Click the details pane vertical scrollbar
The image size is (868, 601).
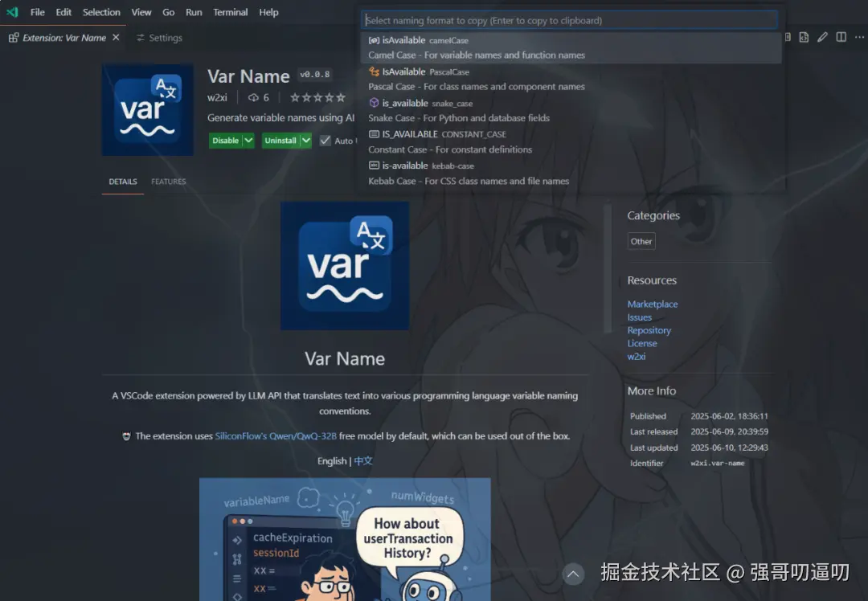pos(608,268)
